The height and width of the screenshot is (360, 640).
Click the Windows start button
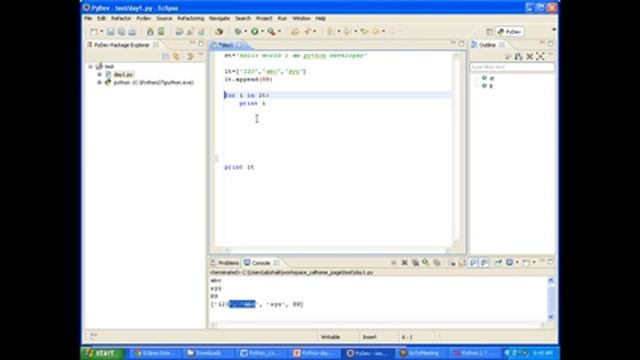pyautogui.click(x=102, y=353)
